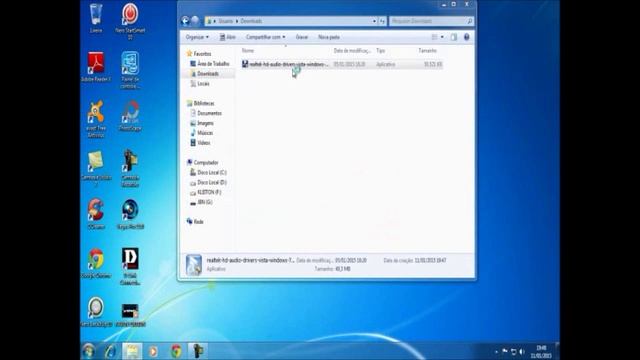The height and width of the screenshot is (360, 640).
Task: Open the Músicas library
Action: point(202,133)
